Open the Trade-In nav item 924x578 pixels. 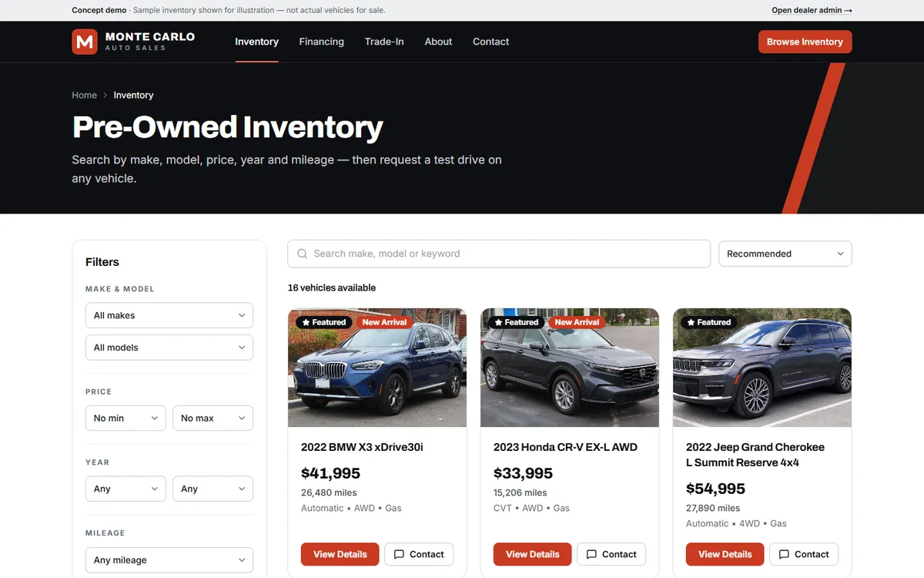tap(384, 42)
